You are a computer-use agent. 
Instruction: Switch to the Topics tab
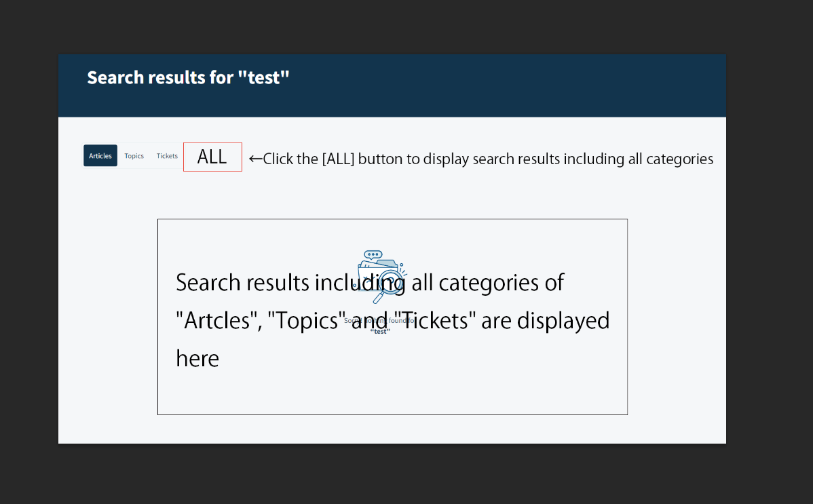pyautogui.click(x=134, y=156)
